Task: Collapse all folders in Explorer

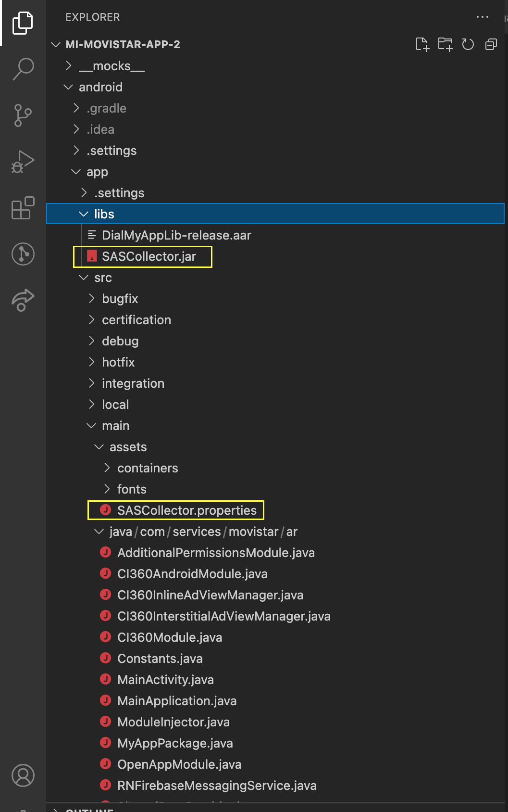Action: 491,44
